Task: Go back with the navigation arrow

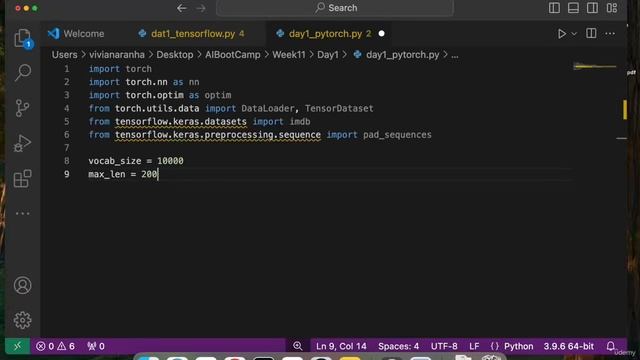Action: pyautogui.click(x=182, y=8)
